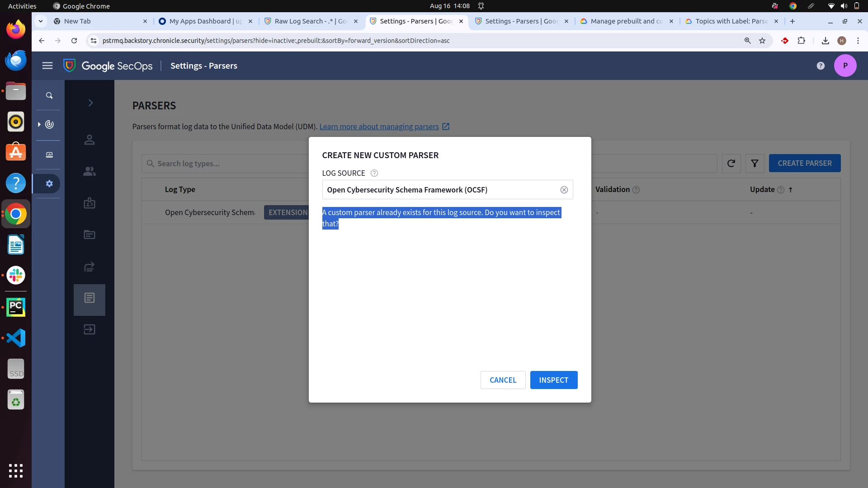Open profile avatar P menu

click(845, 66)
